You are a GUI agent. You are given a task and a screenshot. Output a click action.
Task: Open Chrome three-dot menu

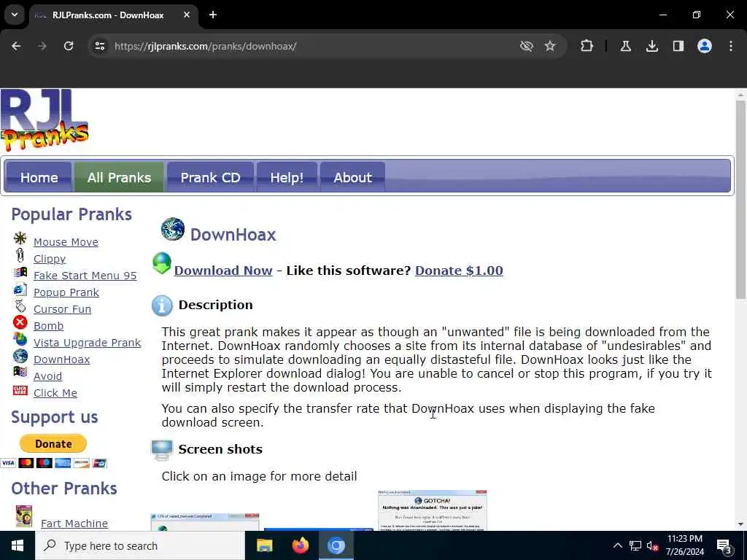click(731, 46)
